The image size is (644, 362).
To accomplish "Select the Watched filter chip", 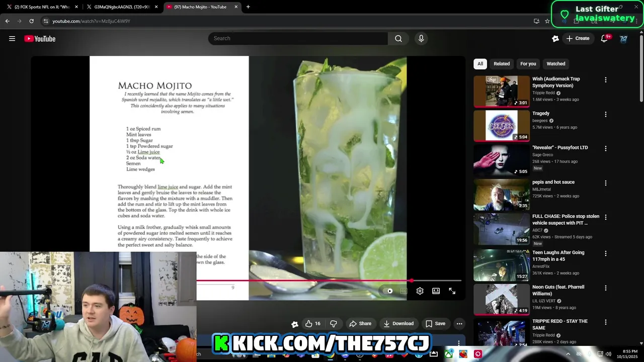I will coord(556,64).
